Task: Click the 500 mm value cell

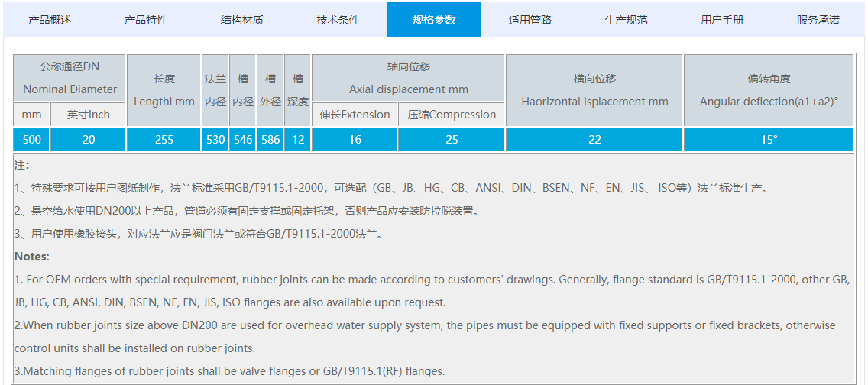Action: pyautogui.click(x=32, y=139)
